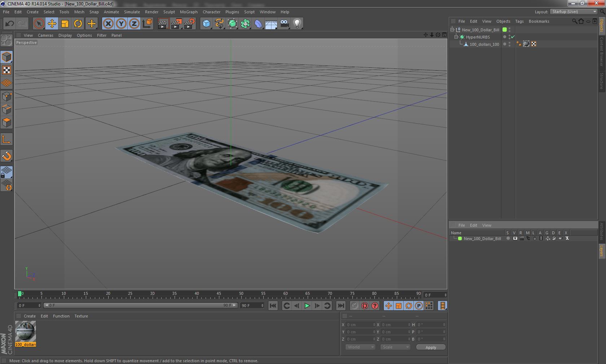Image resolution: width=606 pixels, height=364 pixels.
Task: Toggle layer view eye for New_100_Dollar_Bill
Action: coord(515,238)
